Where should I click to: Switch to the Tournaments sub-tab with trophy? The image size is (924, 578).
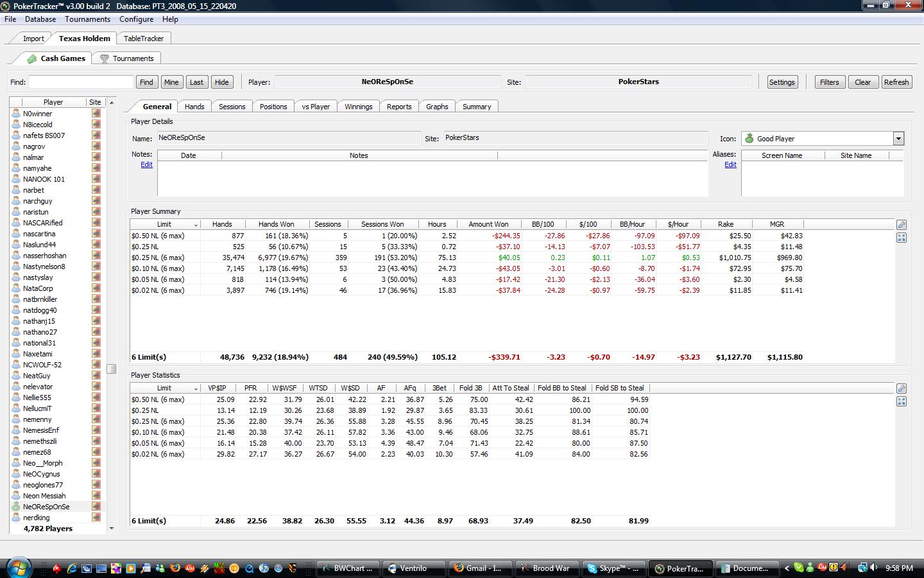127,58
